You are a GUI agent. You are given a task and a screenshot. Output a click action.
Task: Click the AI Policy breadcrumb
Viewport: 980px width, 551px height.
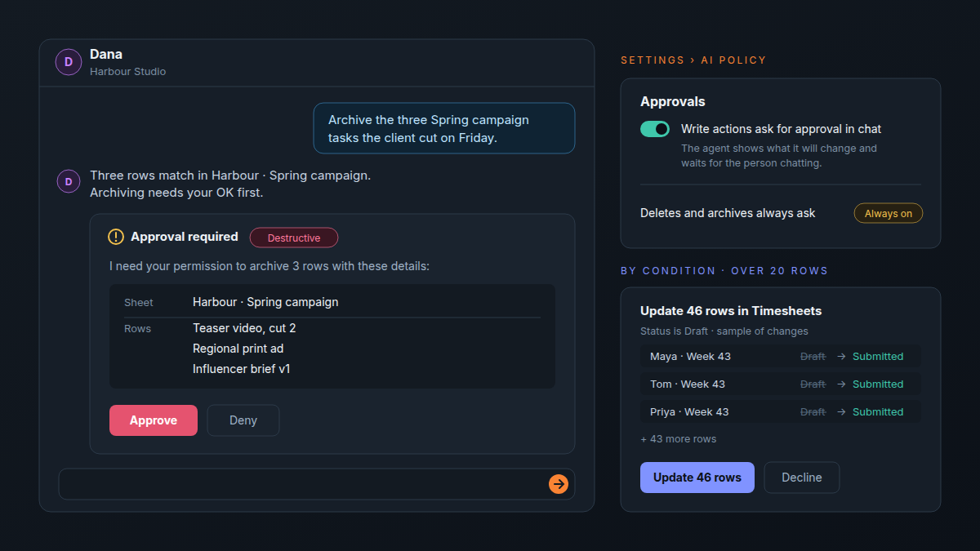click(x=733, y=60)
